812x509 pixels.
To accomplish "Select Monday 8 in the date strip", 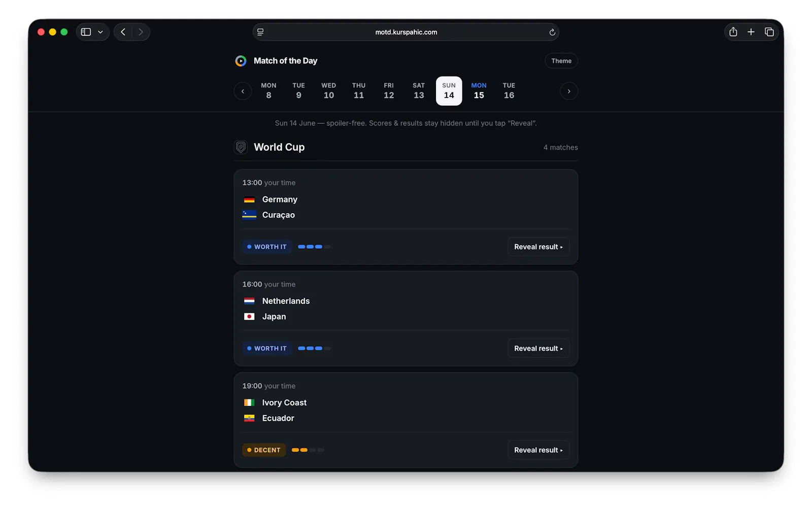I will point(268,91).
